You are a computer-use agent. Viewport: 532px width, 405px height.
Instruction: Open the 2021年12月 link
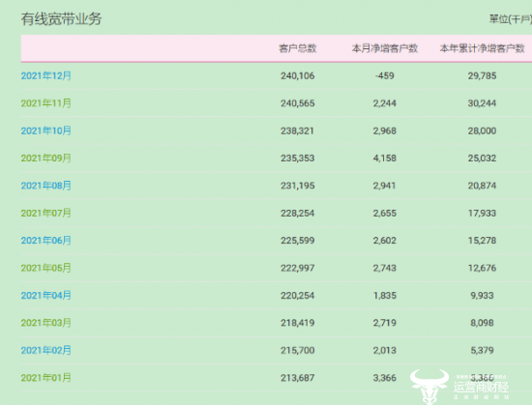pos(46,75)
